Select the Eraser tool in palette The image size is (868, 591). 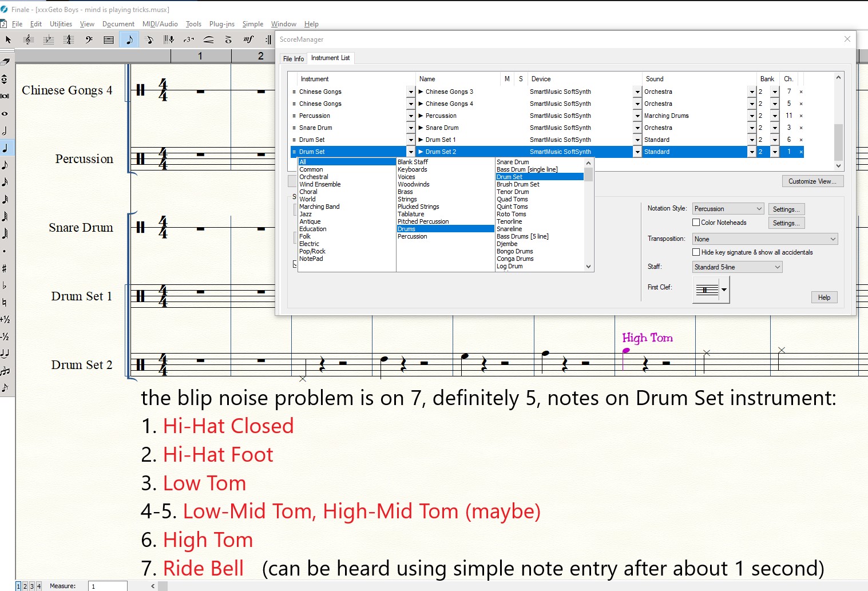pos(6,61)
